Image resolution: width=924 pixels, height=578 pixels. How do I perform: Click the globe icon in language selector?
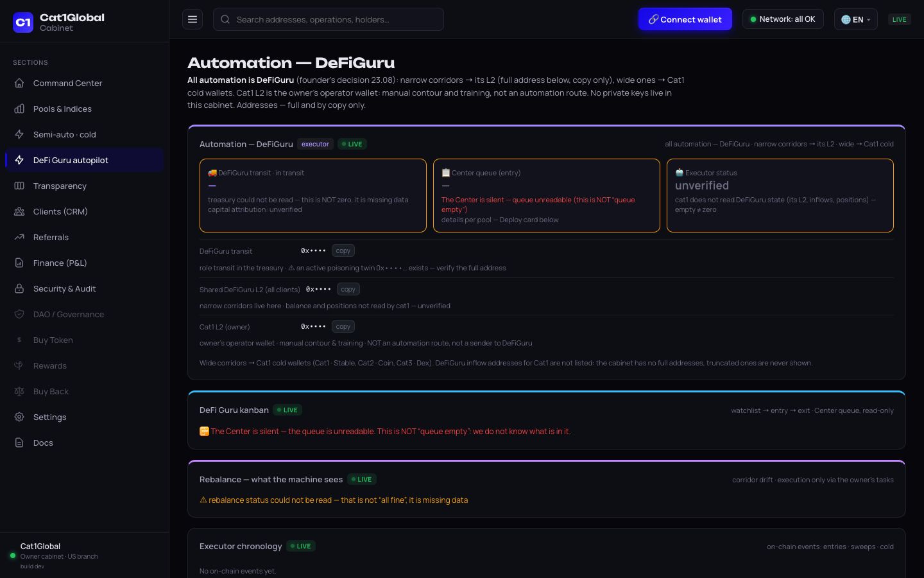click(x=846, y=19)
